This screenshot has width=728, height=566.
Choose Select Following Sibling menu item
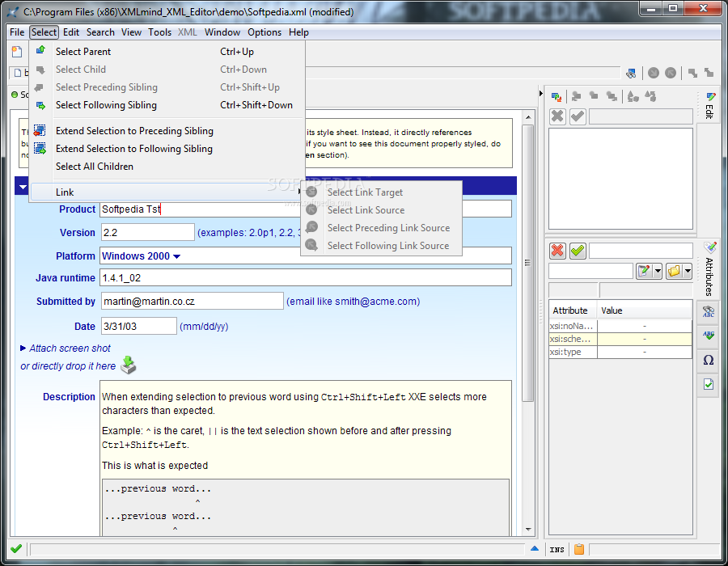click(x=167, y=105)
